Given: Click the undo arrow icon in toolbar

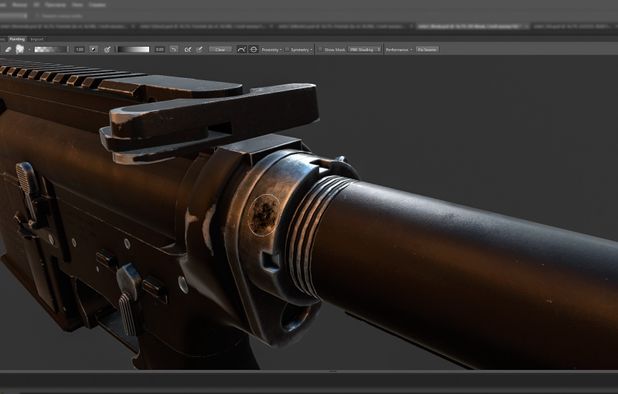Looking at the screenshot, I should pos(173,50).
